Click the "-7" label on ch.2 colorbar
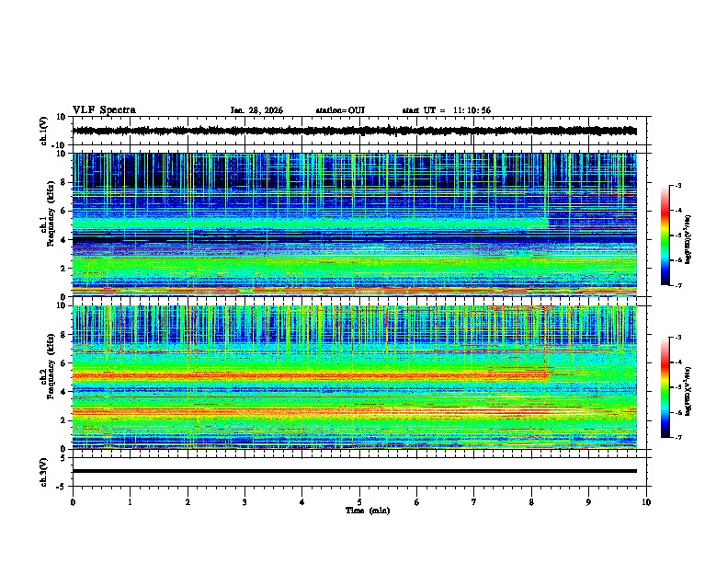 tap(677, 437)
